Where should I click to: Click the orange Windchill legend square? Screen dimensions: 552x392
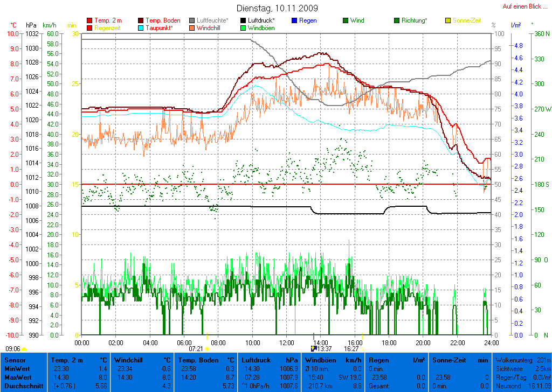192,28
